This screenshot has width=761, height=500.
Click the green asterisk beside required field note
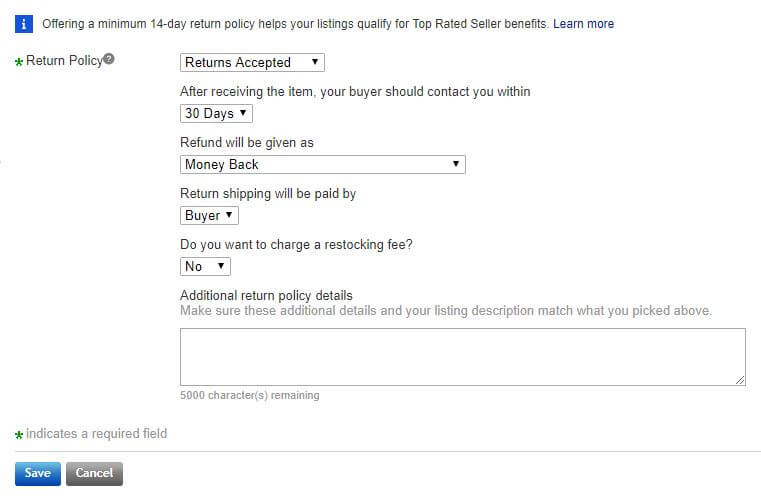19,435
